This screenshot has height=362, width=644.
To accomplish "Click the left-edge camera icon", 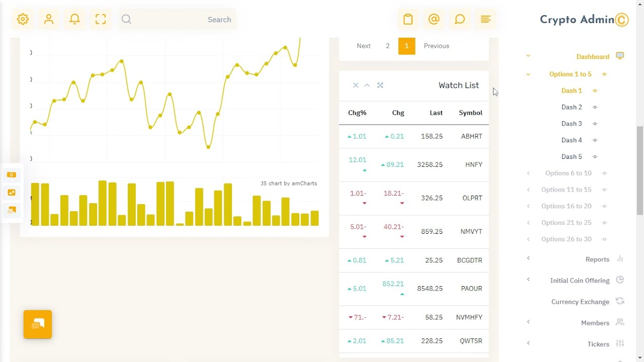I will tap(12, 175).
